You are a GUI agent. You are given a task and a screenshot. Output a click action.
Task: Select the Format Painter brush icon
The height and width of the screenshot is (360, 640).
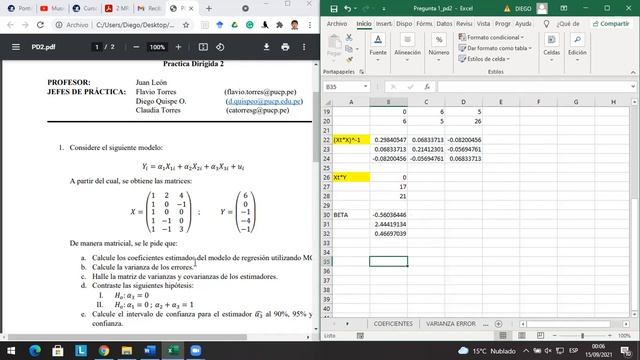[349, 60]
